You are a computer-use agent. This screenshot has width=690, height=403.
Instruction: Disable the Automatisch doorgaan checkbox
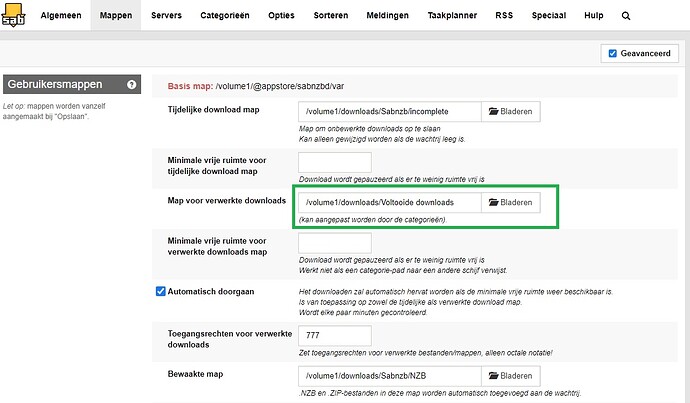161,291
